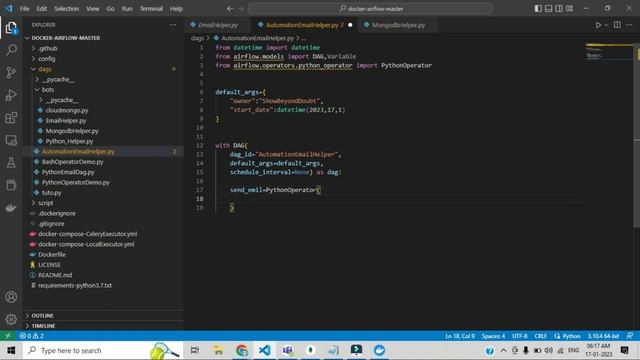Image resolution: width=640 pixels, height=360 pixels.
Task: Open the Extensions view
Action: pos(11,118)
